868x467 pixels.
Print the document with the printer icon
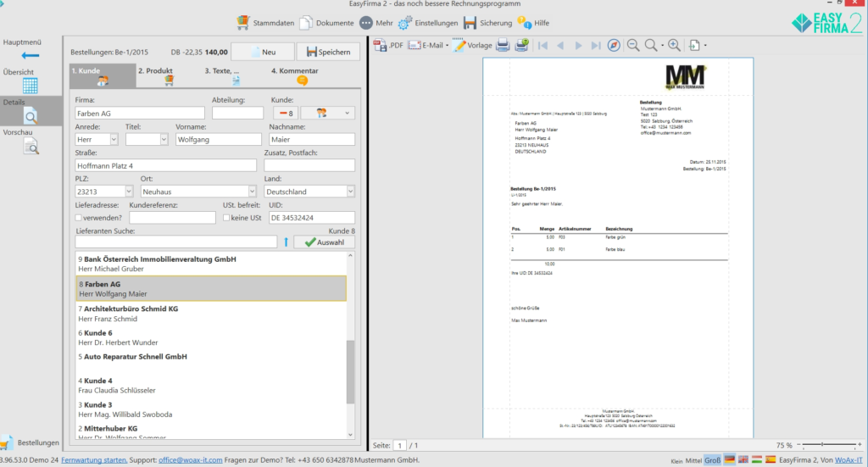503,46
